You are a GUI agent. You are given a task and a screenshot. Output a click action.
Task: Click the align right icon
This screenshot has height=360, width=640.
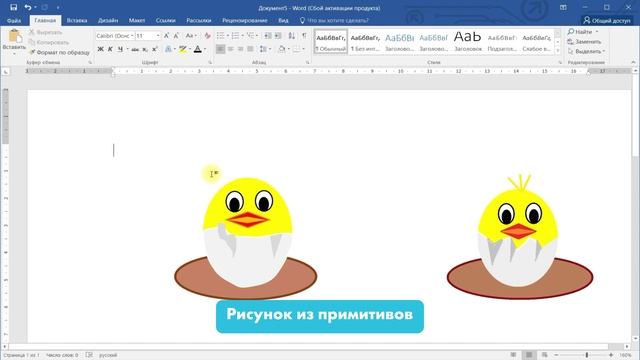click(240, 49)
